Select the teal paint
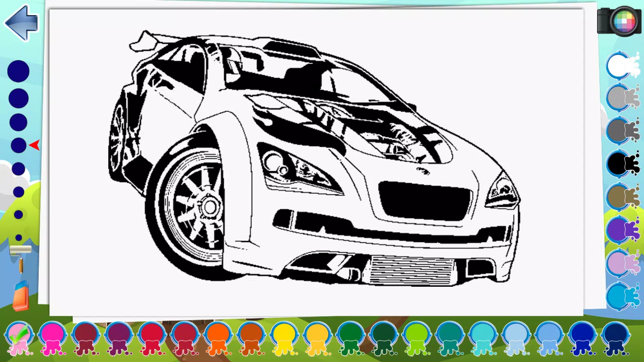Image resolution: width=644 pixels, height=362 pixels. click(450, 338)
